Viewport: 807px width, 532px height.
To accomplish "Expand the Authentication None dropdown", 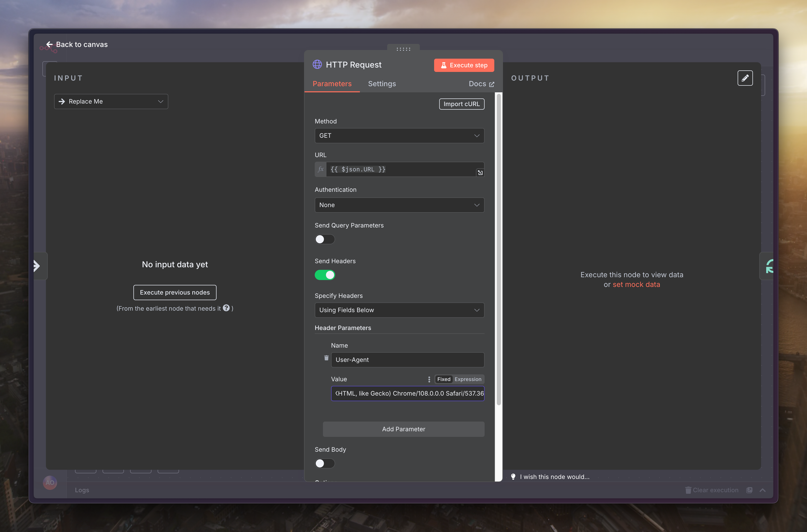I will click(x=399, y=205).
